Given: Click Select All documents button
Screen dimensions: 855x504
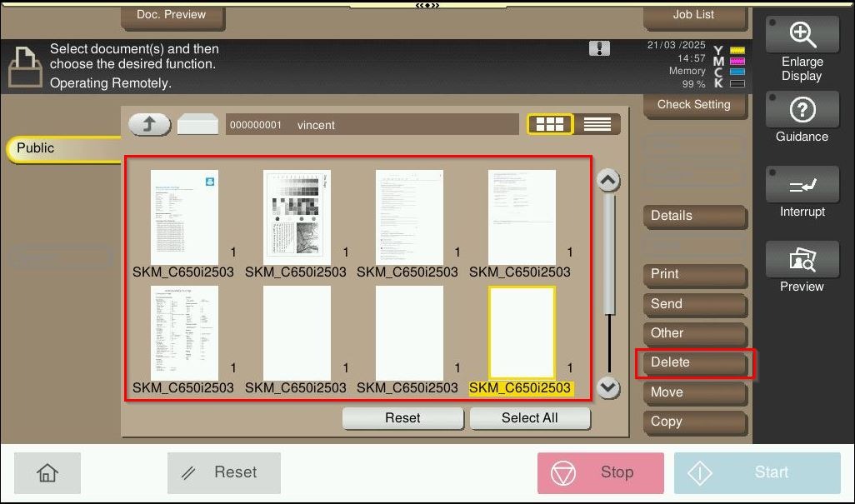Looking at the screenshot, I should pyautogui.click(x=529, y=418).
